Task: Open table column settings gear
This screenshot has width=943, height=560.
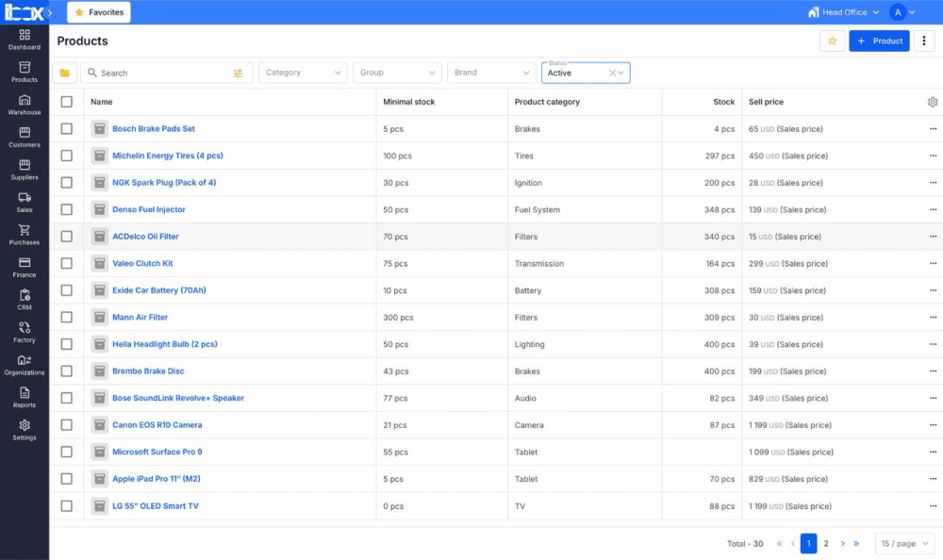Action: click(933, 102)
